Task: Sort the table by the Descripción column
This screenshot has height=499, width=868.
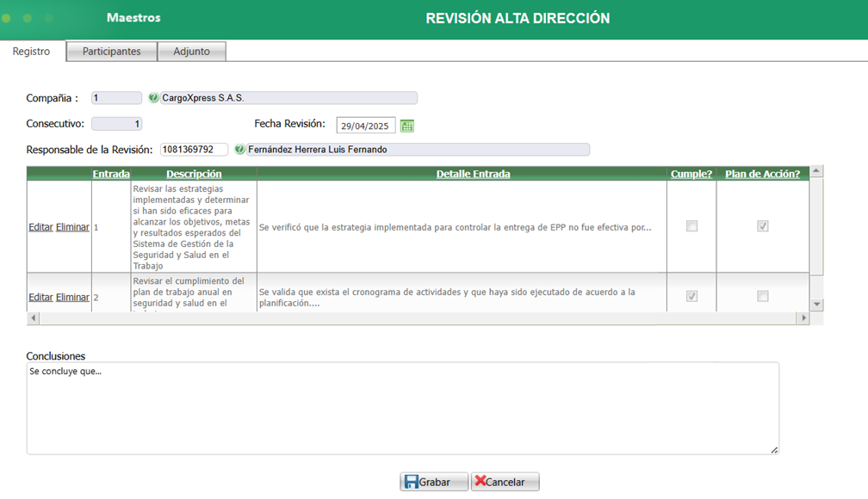Action: pos(193,173)
